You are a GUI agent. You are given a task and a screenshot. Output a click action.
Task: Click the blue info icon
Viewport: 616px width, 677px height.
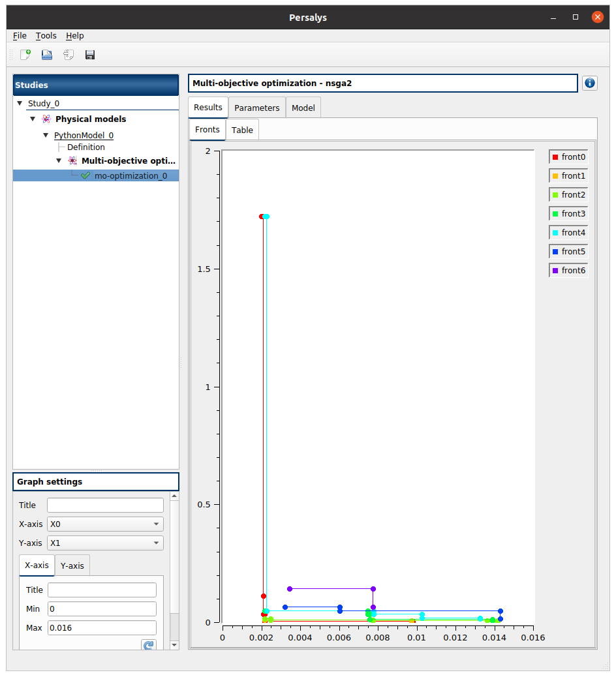coord(589,83)
